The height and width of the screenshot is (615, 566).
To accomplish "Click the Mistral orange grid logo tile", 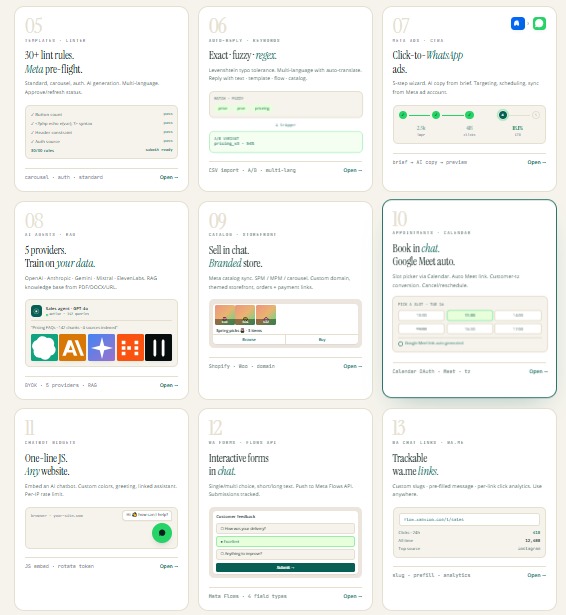I will tap(130, 348).
